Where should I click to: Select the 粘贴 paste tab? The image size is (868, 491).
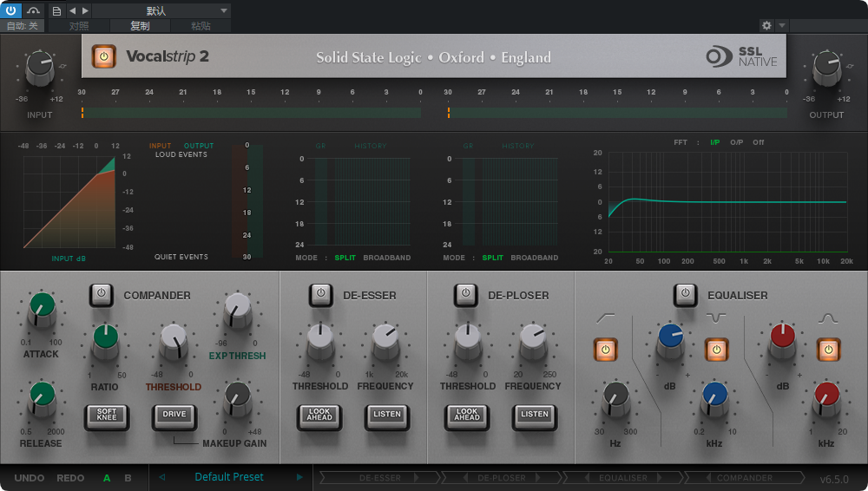click(201, 25)
